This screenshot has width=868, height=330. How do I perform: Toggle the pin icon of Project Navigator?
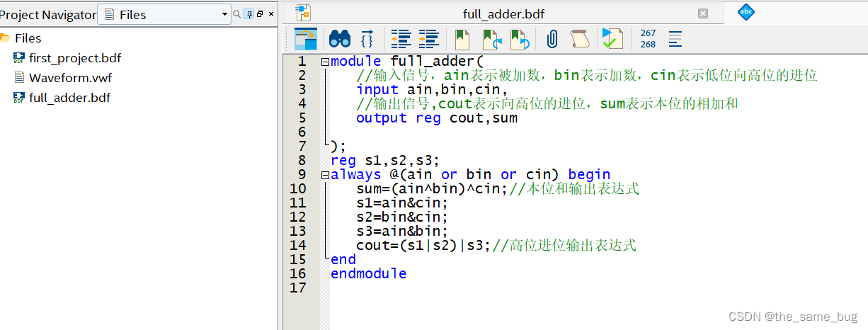(x=248, y=14)
